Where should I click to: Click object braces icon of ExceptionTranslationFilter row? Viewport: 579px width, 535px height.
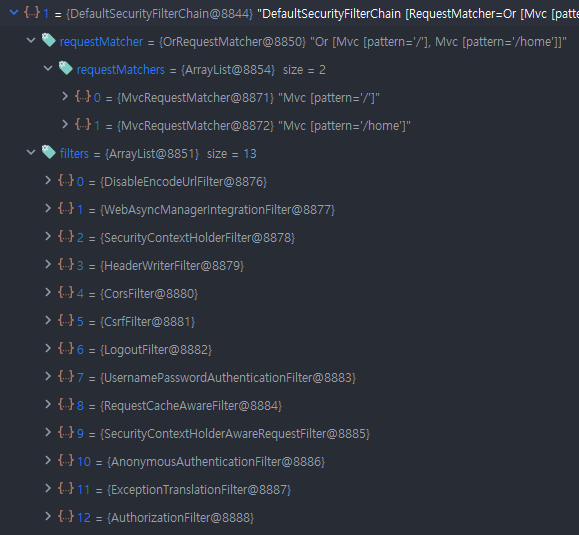66,488
